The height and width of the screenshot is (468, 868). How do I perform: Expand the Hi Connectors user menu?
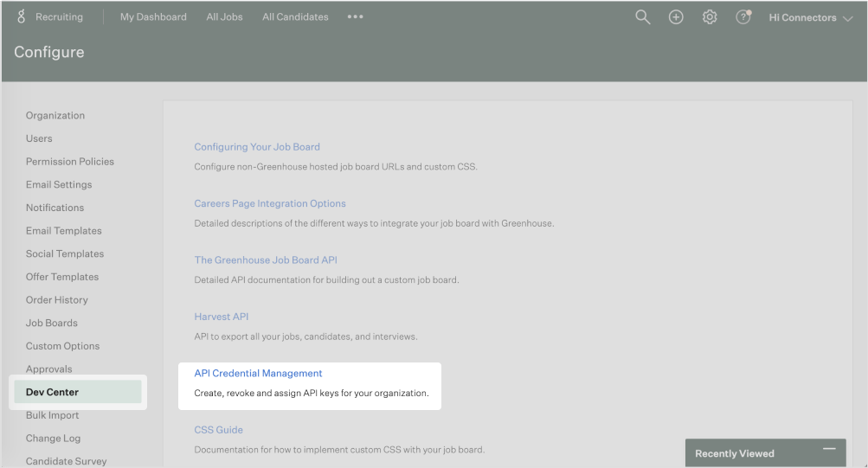(810, 17)
